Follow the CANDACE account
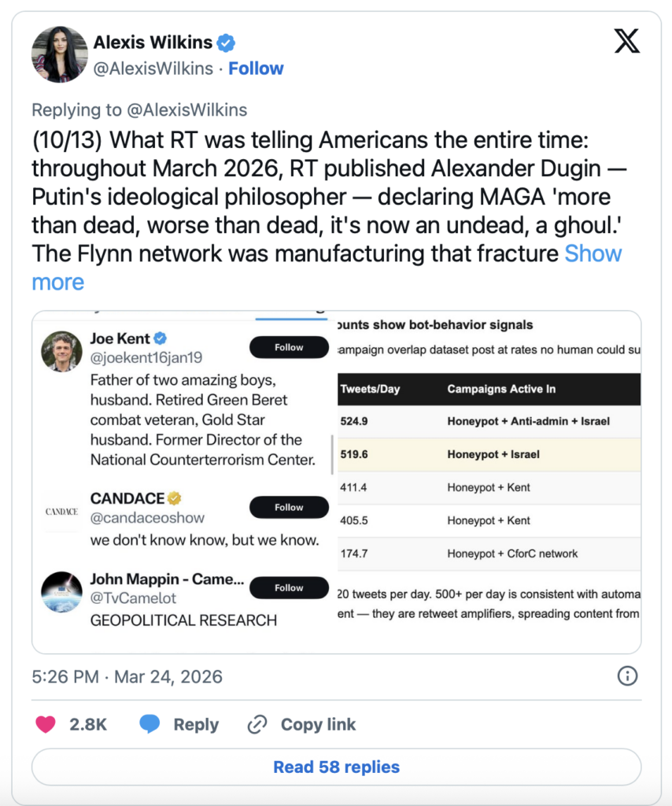 pos(289,508)
